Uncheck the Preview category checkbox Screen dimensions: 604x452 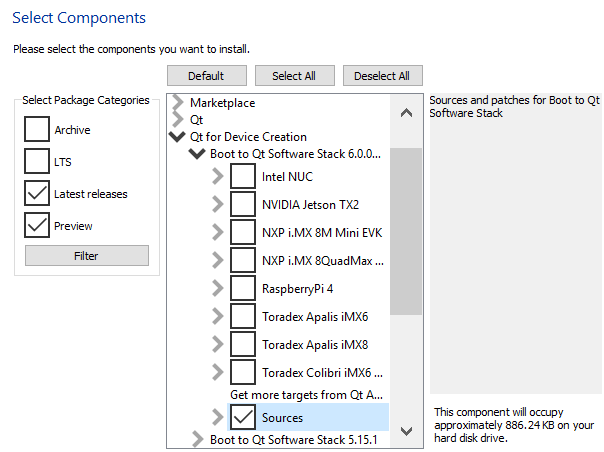pos(37,226)
